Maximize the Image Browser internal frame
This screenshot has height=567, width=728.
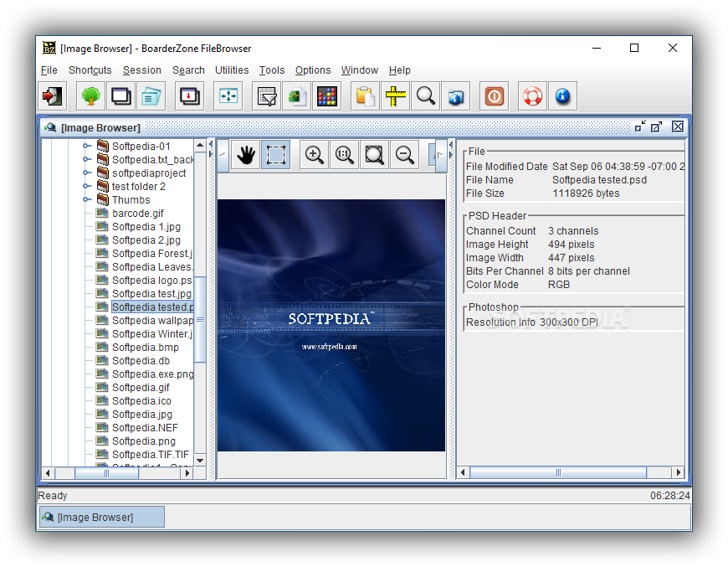click(x=657, y=126)
